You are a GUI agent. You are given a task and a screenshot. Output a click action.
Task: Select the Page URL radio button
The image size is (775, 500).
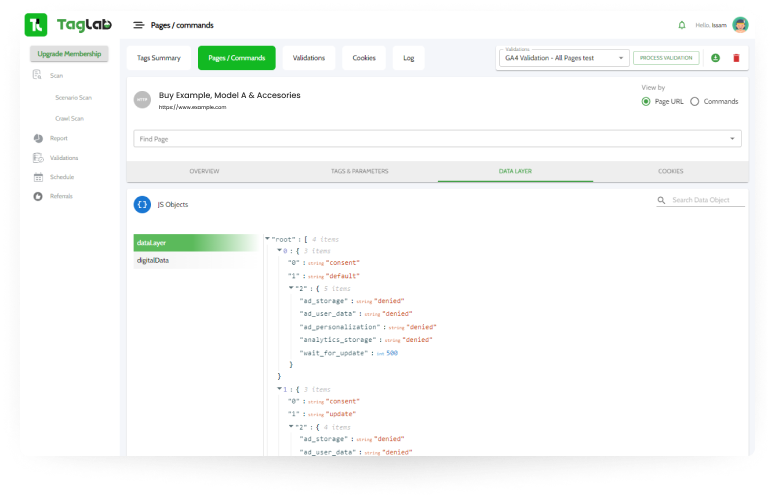646,101
